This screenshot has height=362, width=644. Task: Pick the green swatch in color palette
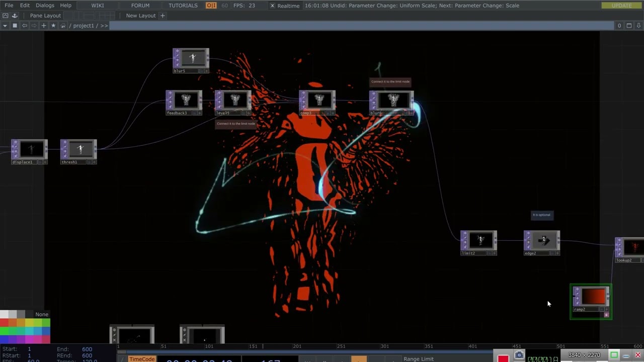coord(4,331)
